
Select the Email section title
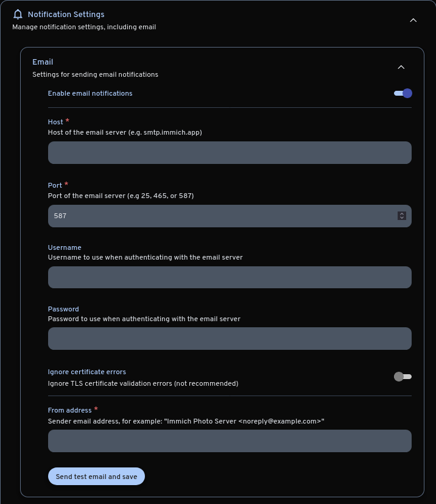[x=43, y=62]
